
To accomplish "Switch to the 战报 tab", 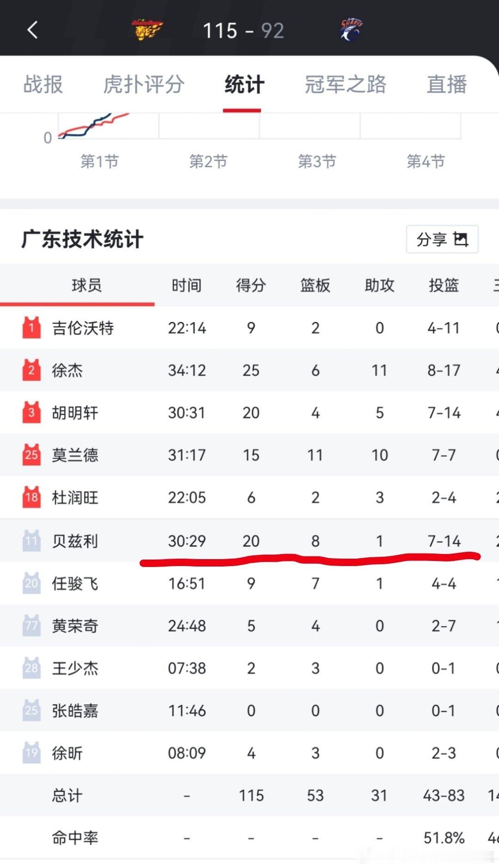I will click(43, 84).
